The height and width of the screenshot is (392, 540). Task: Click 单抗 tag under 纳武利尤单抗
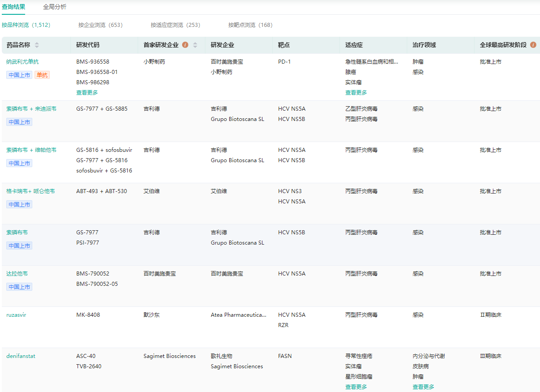tap(42, 75)
